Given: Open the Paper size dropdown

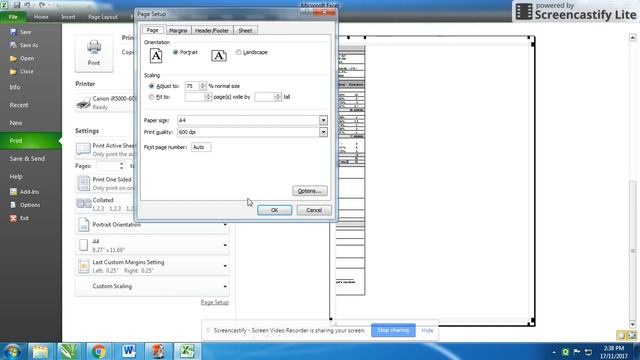Looking at the screenshot, I should pos(323,120).
